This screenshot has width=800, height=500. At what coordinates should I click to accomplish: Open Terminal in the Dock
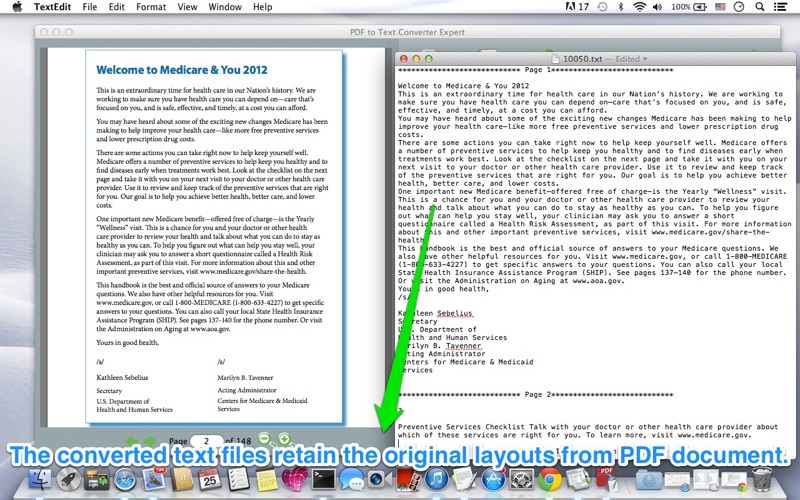[323, 479]
